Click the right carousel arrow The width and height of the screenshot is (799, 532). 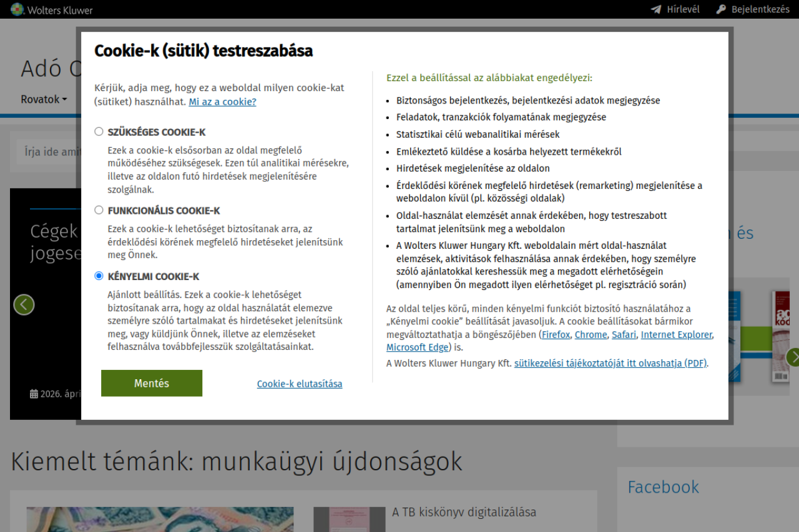pyautogui.click(x=793, y=357)
